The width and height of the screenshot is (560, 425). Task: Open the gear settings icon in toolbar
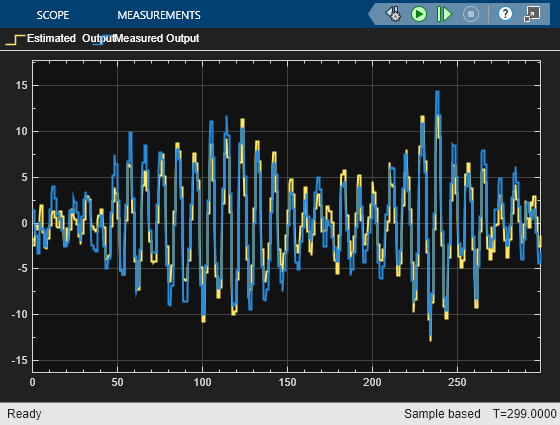click(393, 14)
